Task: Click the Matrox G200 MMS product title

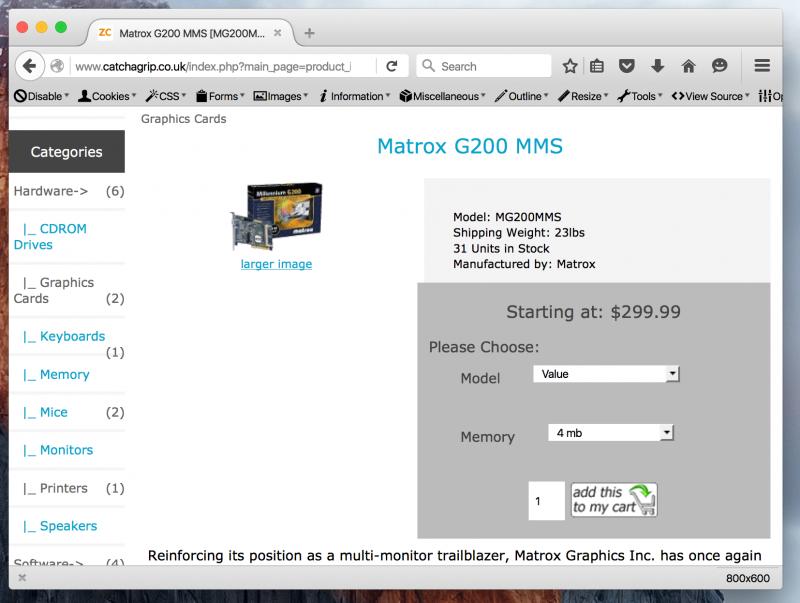Action: 470,146
